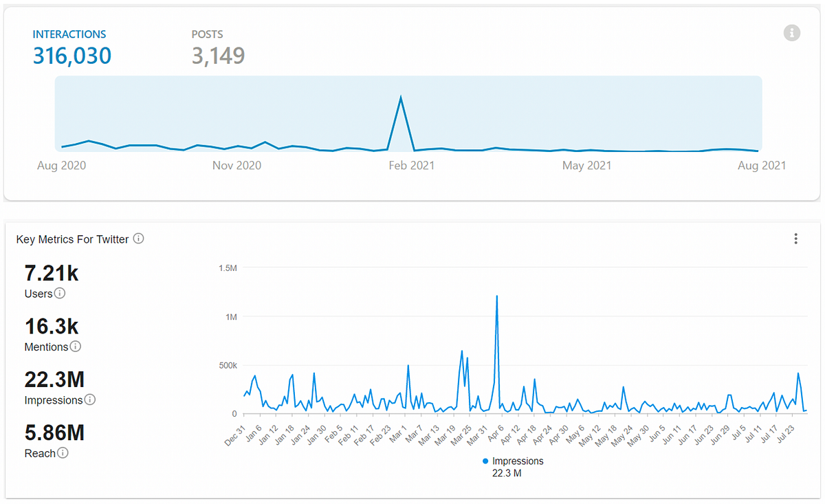Click the Feb 2021 spike in interactions chart
825x504 pixels.
[x=401, y=97]
